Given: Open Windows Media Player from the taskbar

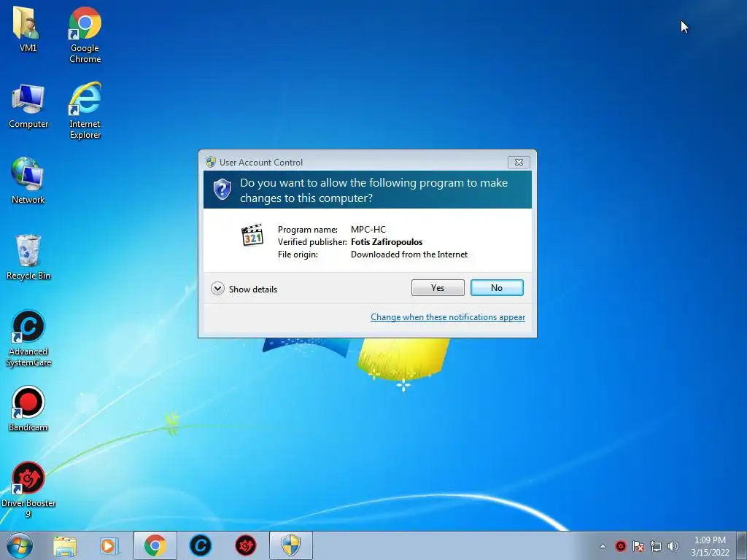Looking at the screenshot, I should pos(109,545).
